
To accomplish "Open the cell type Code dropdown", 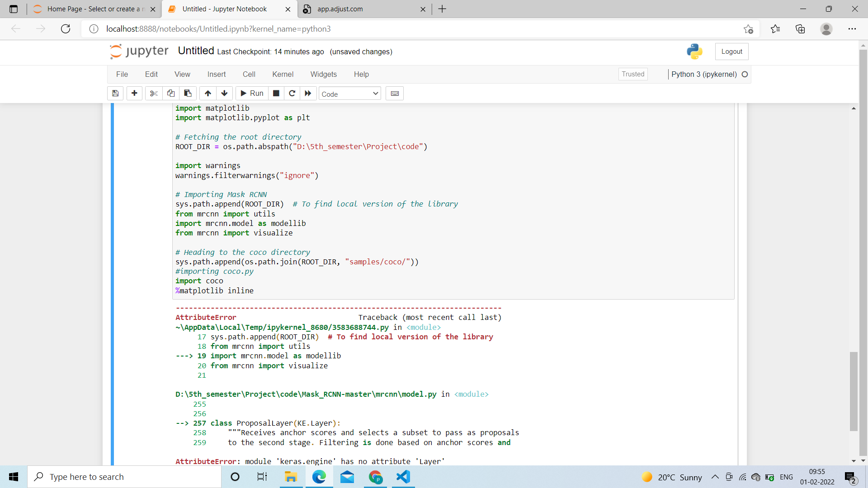I will pos(349,94).
